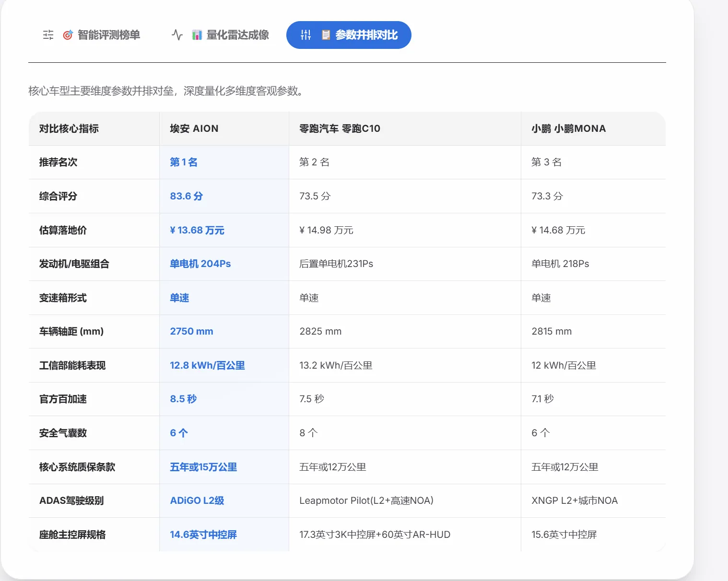The width and height of the screenshot is (728, 581).
Task: Click the sliders icon beside 智能评测榜单
Action: [x=48, y=35]
